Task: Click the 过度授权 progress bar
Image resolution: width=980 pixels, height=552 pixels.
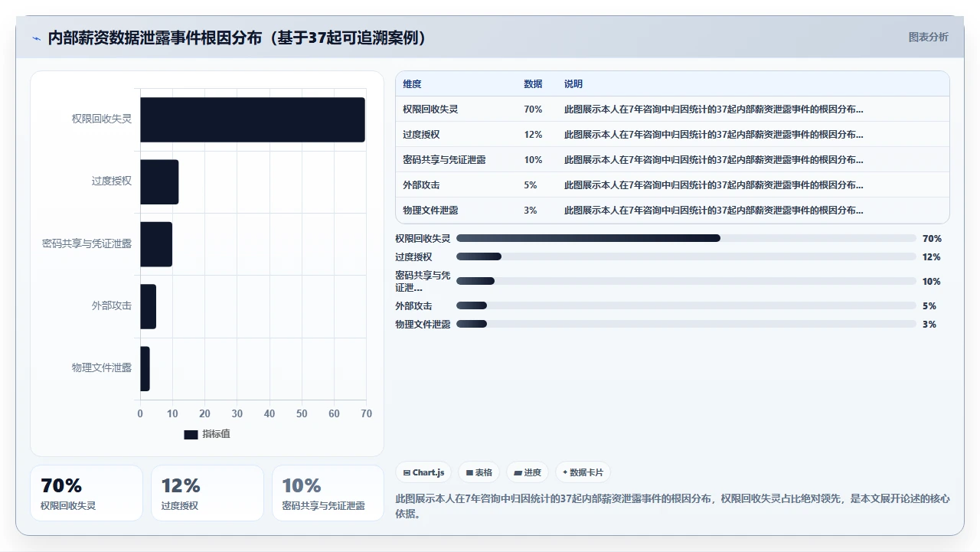Action: 686,256
